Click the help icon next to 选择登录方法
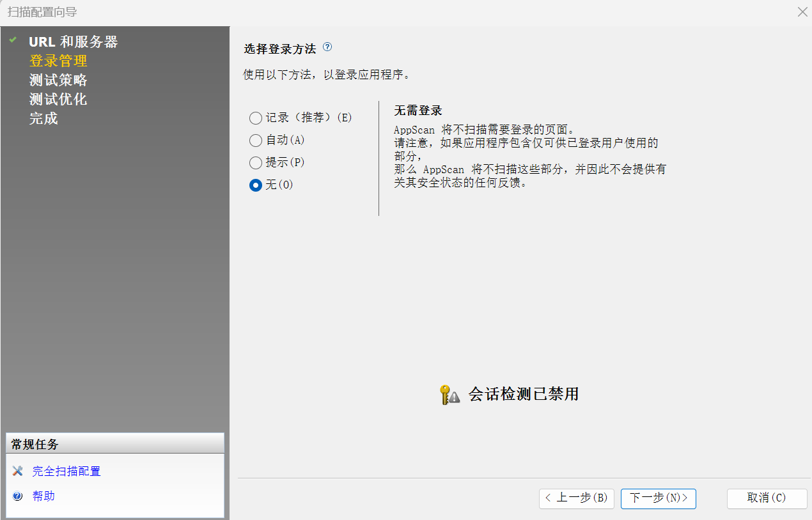Viewport: 812px width, 520px height. click(327, 47)
